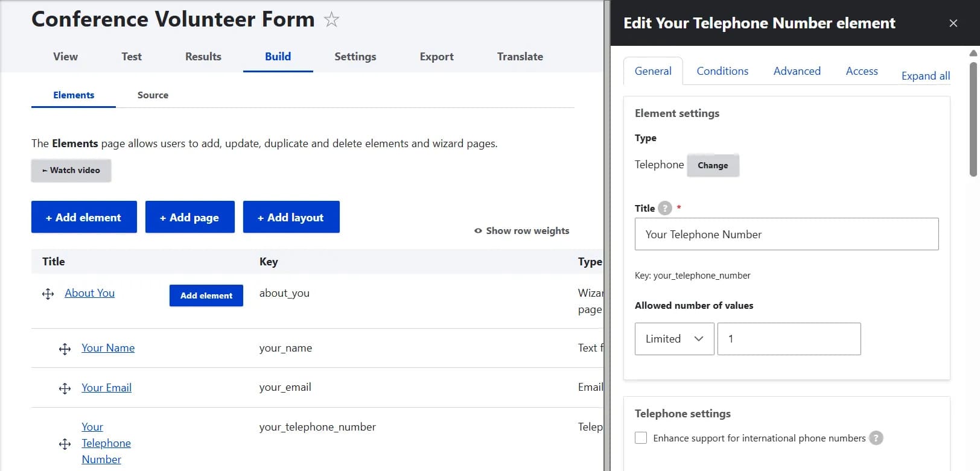
Task: Open the Your Email element link
Action: 106,388
